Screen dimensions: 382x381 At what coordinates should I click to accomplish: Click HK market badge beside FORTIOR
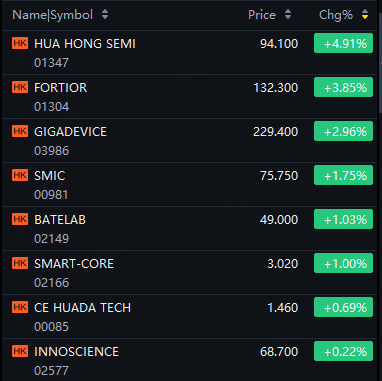[20, 87]
